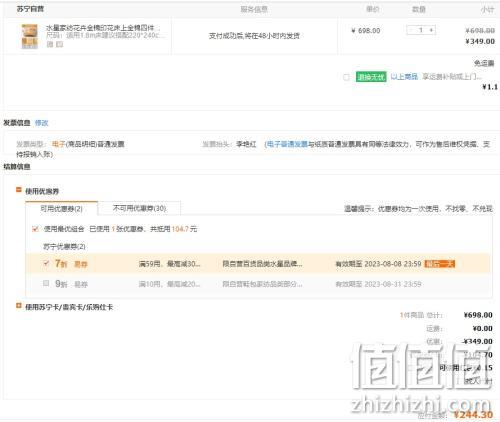Click the first small service icon under product size
This screenshot has height=422, width=500.
(50, 44)
